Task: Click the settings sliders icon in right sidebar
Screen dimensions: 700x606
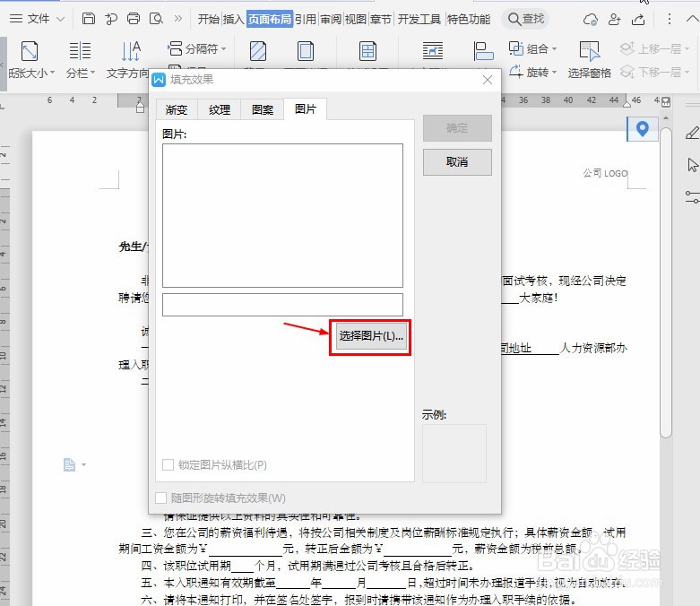Action: click(x=692, y=197)
